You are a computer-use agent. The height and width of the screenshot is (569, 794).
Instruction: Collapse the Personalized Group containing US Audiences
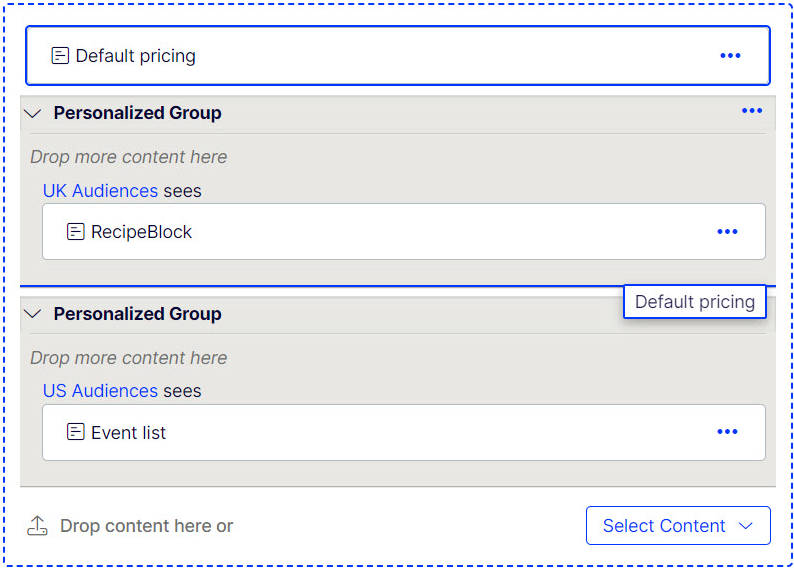33,314
